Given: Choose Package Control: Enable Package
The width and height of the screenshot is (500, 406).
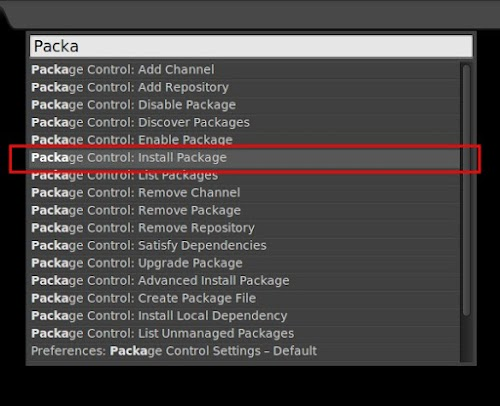Looking at the screenshot, I should point(244,140).
